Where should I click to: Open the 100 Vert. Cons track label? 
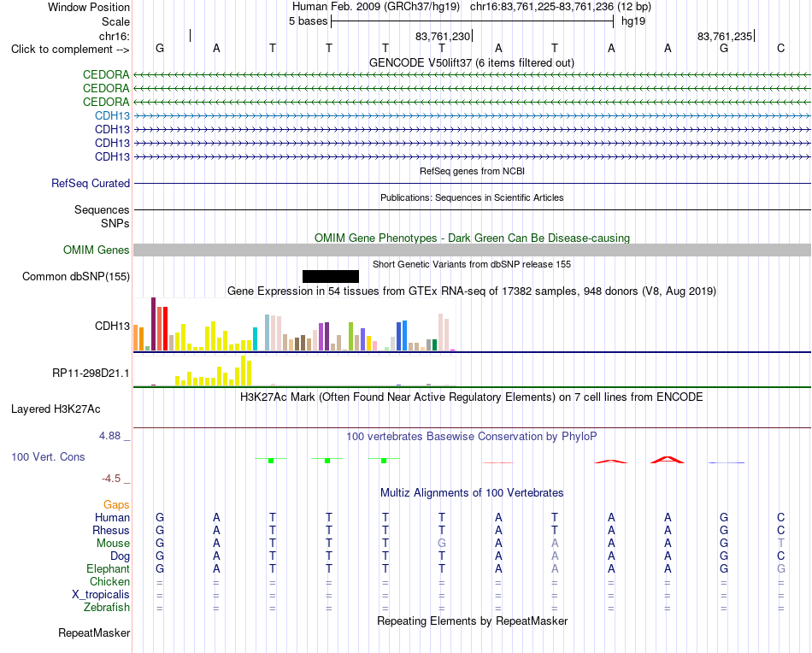click(x=48, y=456)
